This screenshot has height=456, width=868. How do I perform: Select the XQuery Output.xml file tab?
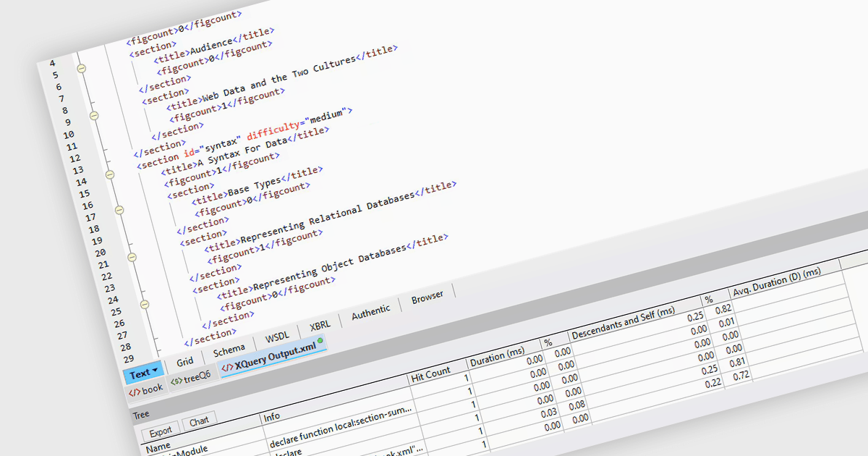(x=272, y=358)
